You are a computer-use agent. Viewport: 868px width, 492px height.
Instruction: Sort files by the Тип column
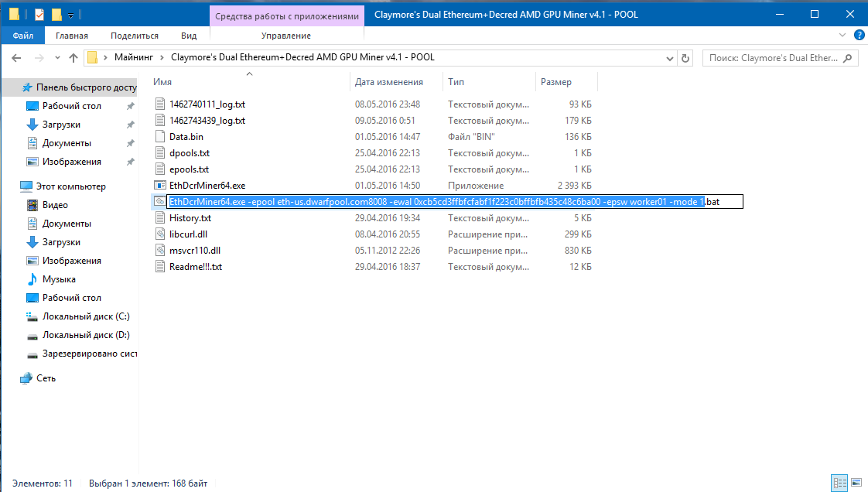pos(456,82)
